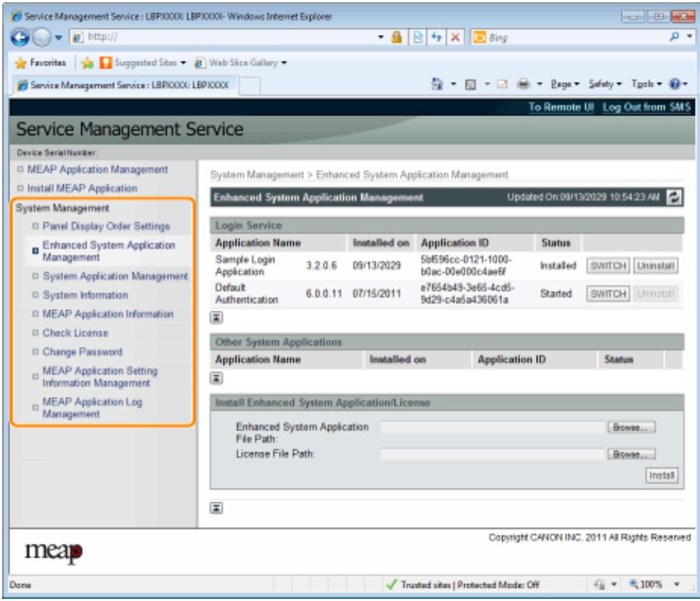Expand the zoom level dropdown arrow
The height and width of the screenshot is (601, 700).
point(677,585)
